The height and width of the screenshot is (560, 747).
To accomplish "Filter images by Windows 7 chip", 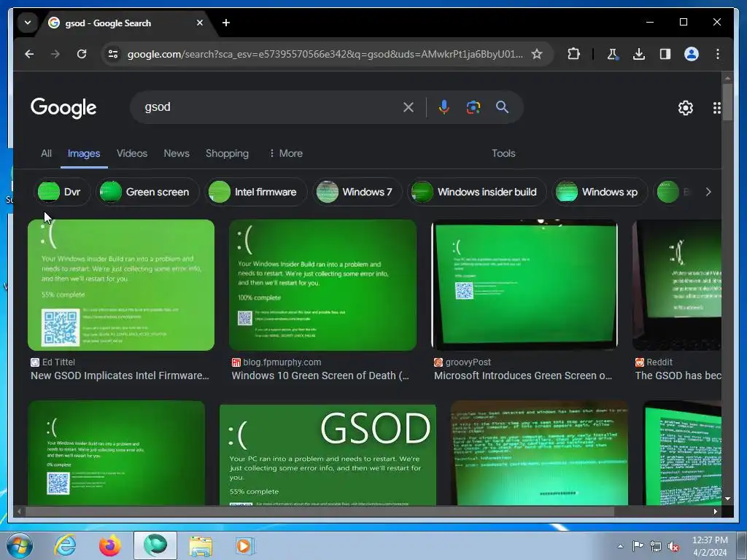I will click(x=357, y=192).
